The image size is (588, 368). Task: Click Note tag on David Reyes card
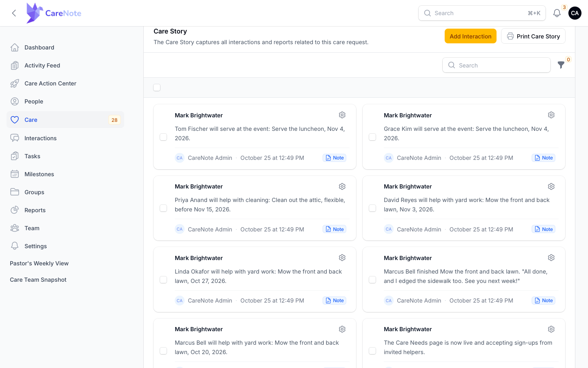pyautogui.click(x=543, y=229)
